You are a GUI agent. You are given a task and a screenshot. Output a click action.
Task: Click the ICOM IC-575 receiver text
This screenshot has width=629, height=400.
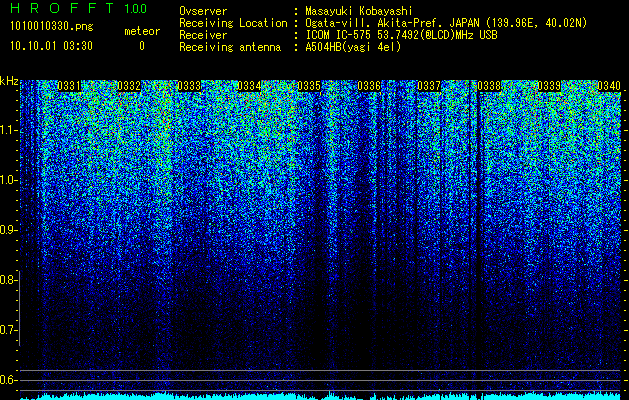tap(401, 35)
